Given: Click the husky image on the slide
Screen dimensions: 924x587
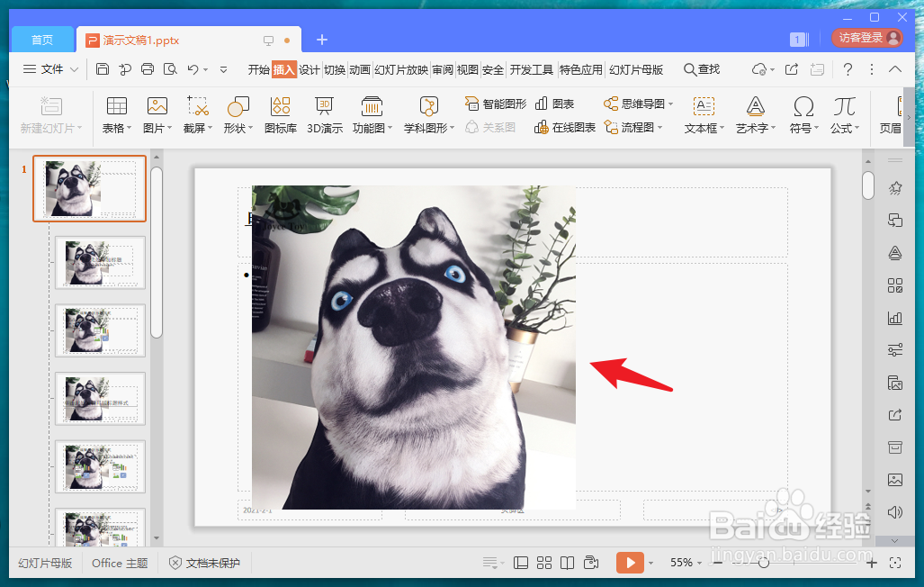Looking at the screenshot, I should point(414,348).
